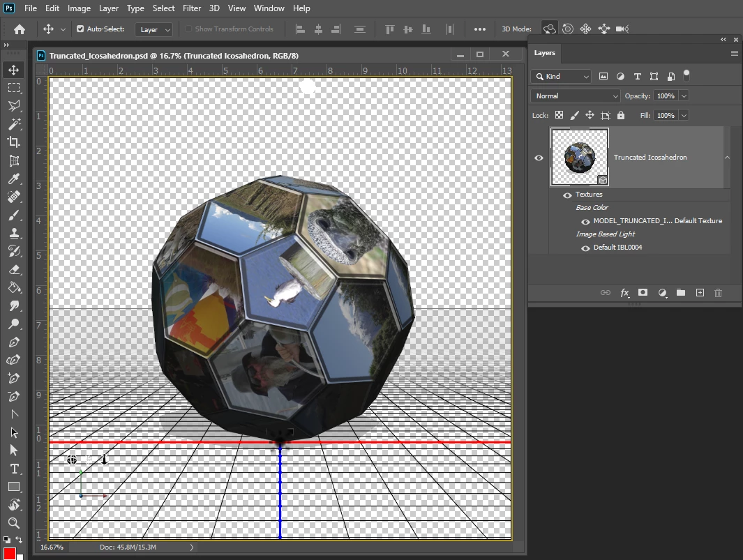Select the Crop tool
Image resolution: width=743 pixels, height=560 pixels.
tap(14, 142)
